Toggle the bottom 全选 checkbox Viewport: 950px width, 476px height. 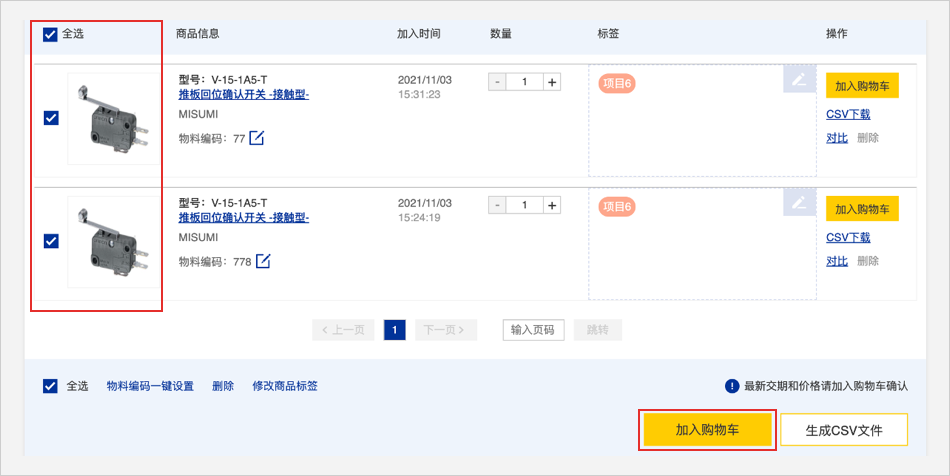51,386
